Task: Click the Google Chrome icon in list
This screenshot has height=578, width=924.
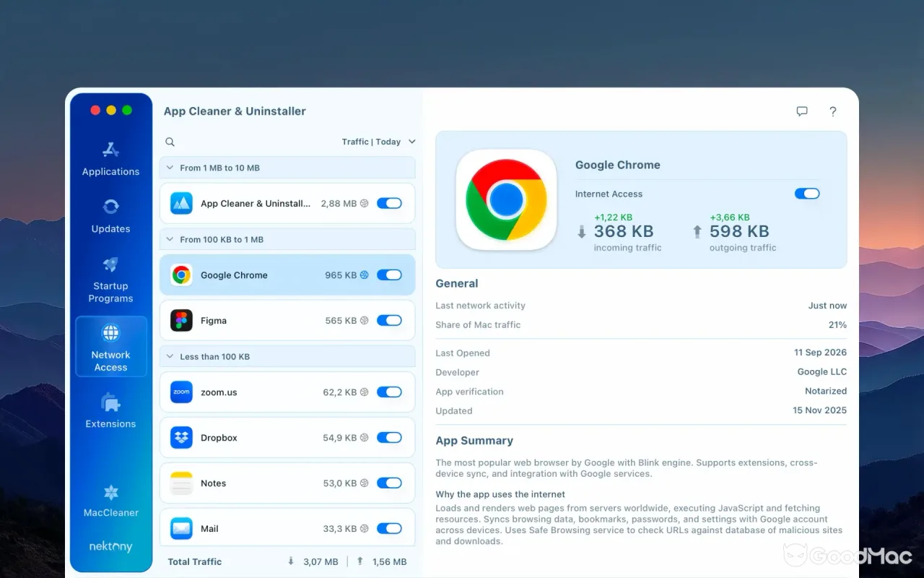Action: tap(181, 275)
